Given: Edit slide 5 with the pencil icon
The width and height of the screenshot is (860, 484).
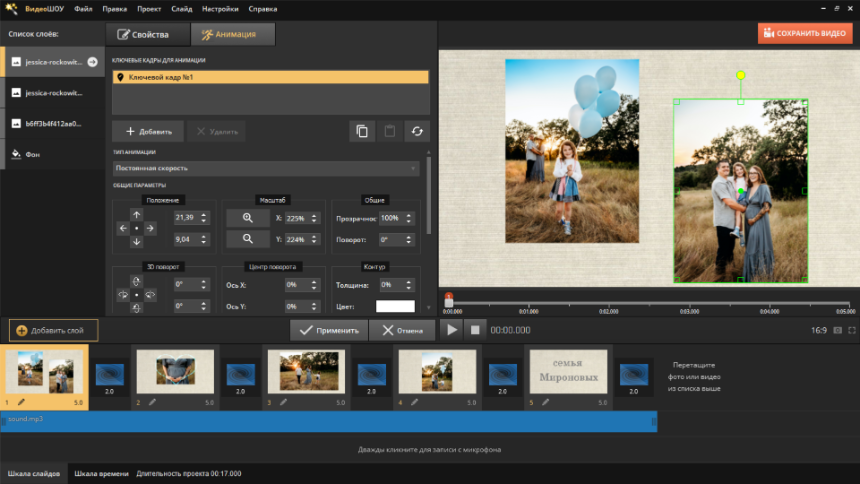Looking at the screenshot, I should (x=545, y=402).
